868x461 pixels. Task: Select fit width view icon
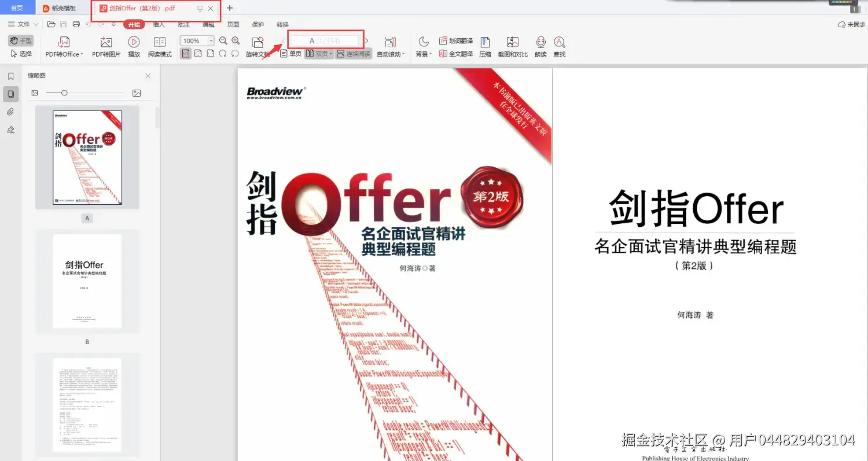210,53
